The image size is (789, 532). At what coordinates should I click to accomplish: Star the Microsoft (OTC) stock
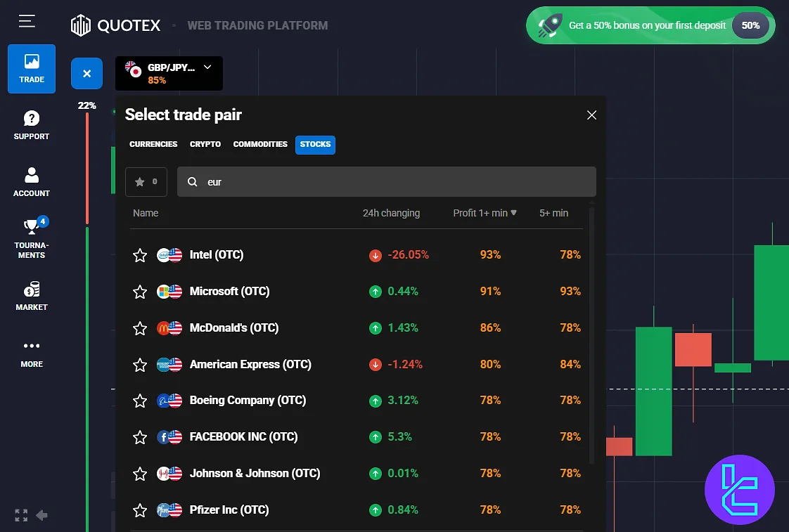139,292
